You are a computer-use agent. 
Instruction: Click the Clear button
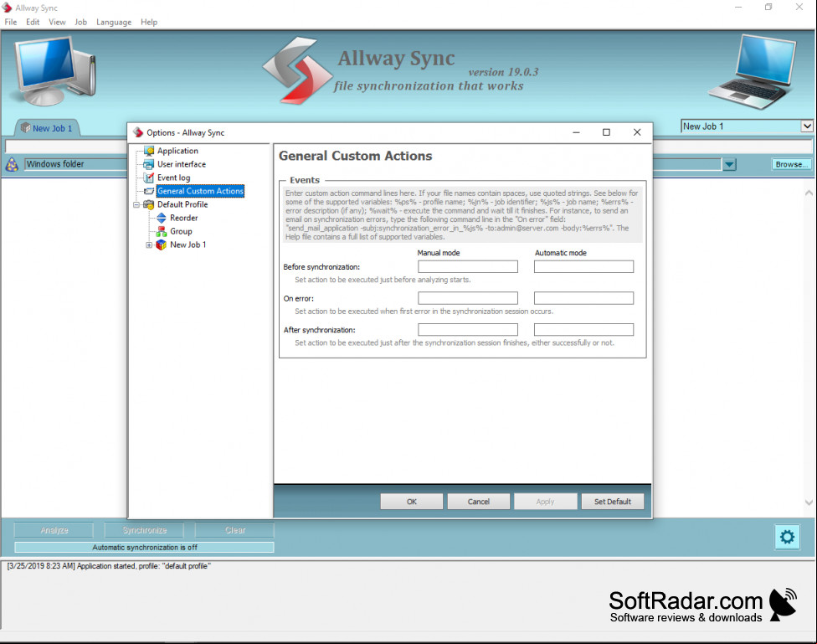(x=235, y=530)
